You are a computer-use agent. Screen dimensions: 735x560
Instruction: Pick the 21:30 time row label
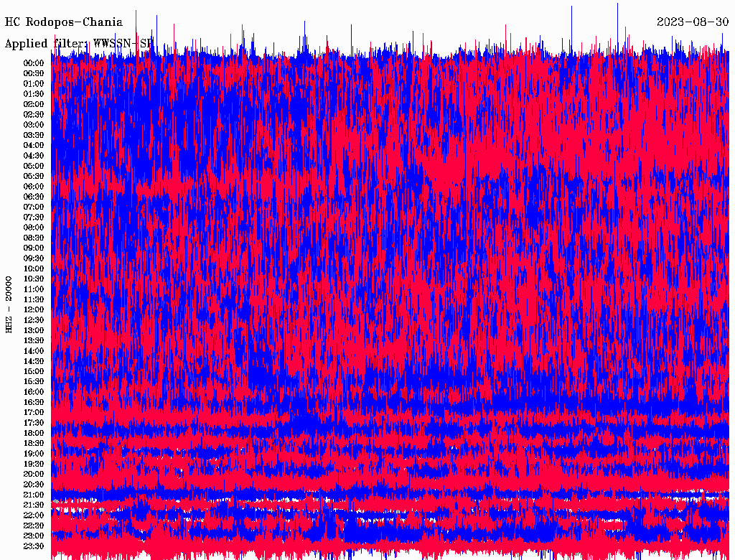(34, 505)
